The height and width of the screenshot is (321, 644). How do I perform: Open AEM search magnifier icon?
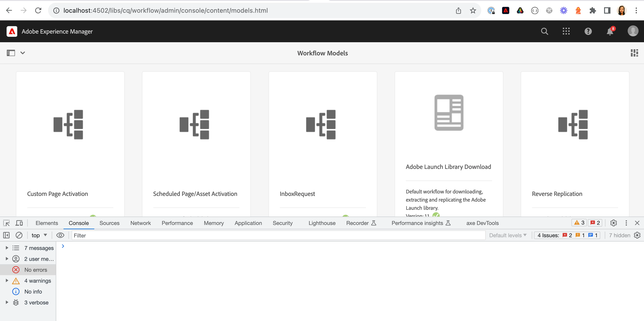[x=544, y=31]
